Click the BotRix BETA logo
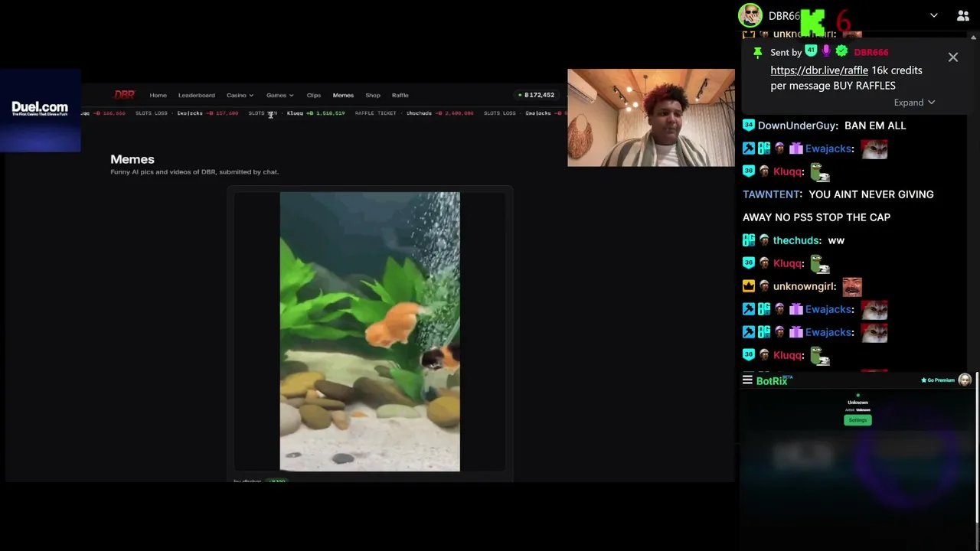Screen dimensions: 980x551 (x=774, y=380)
